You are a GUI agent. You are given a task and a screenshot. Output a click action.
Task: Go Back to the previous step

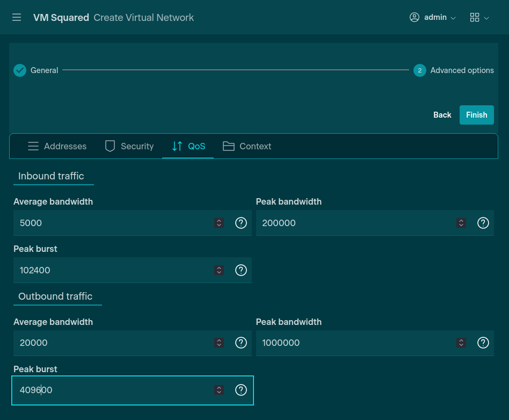pos(442,115)
